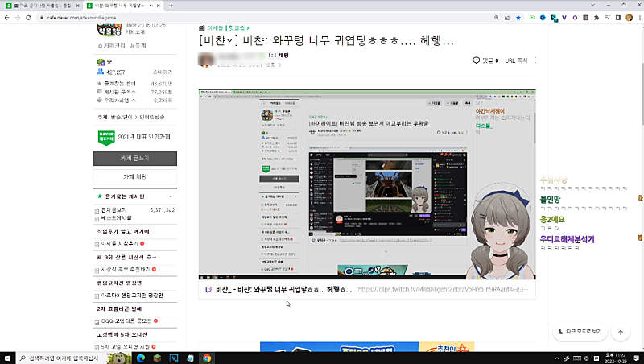Viewport: 644px width, 364px height.
Task: Open Twitch clip link URL
Action: [442, 289]
